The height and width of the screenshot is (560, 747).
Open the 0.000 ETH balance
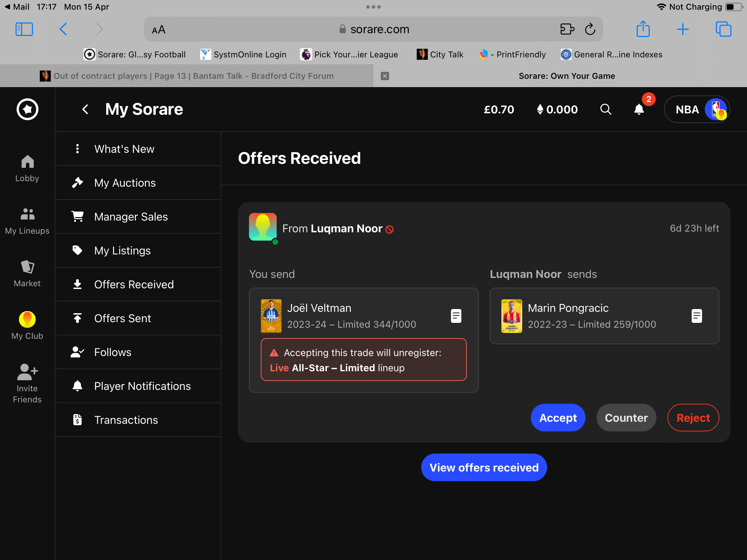click(x=557, y=110)
